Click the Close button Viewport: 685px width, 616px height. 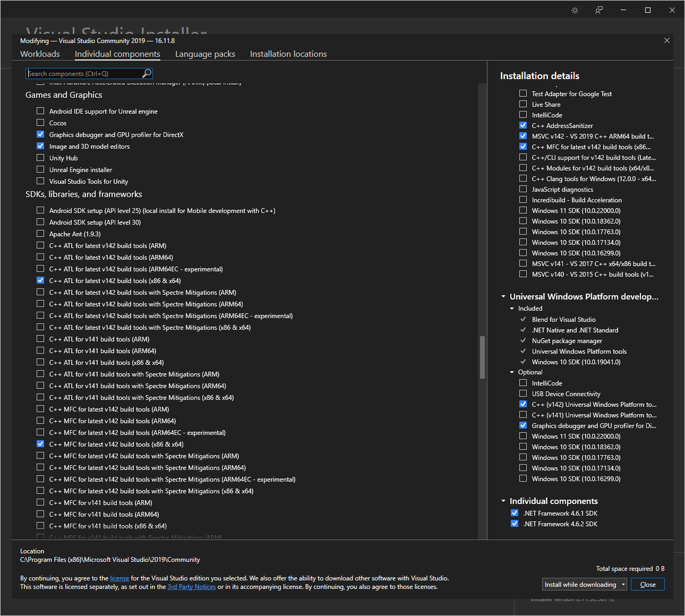pyautogui.click(x=648, y=585)
